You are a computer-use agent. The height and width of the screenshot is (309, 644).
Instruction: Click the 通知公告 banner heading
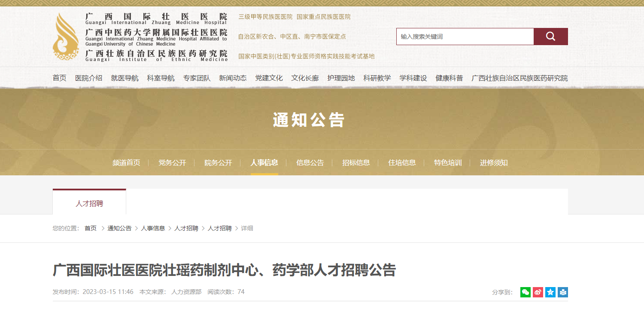pyautogui.click(x=309, y=120)
